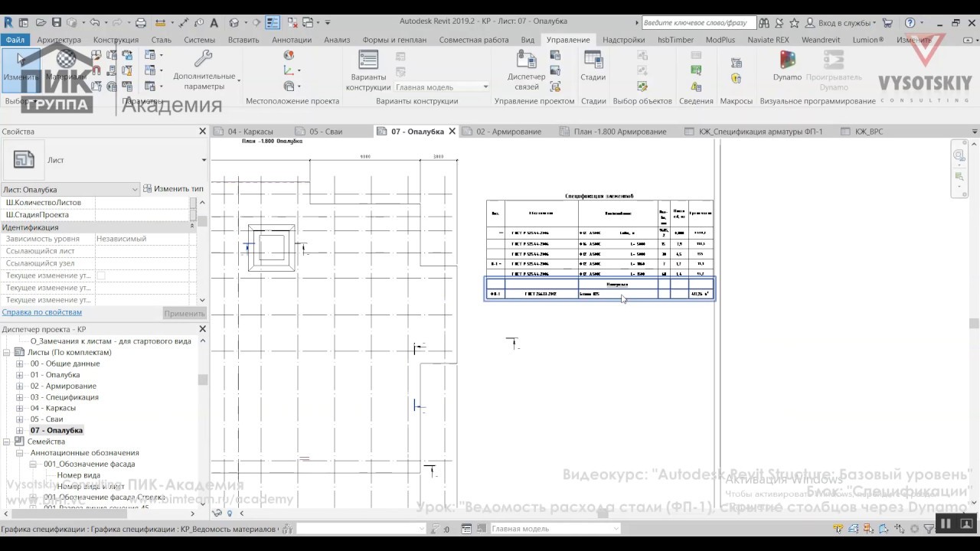Click the lilac filter icon in status bar
980x551 pixels.
(929, 529)
